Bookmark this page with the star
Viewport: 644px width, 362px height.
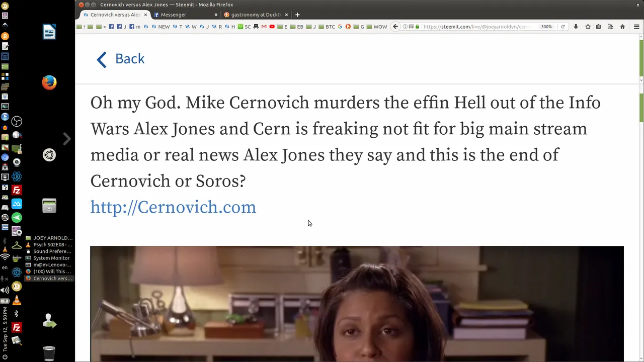[588, 27]
